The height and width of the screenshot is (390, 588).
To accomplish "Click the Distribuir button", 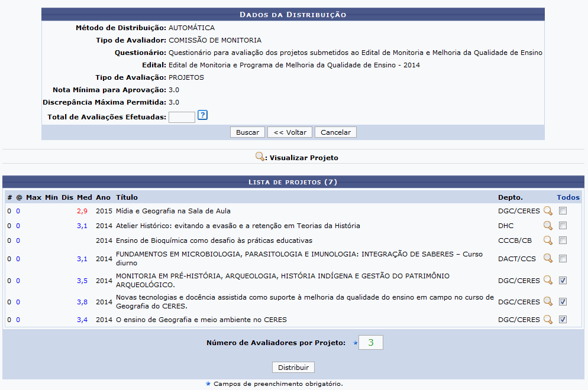I will pos(293,368).
